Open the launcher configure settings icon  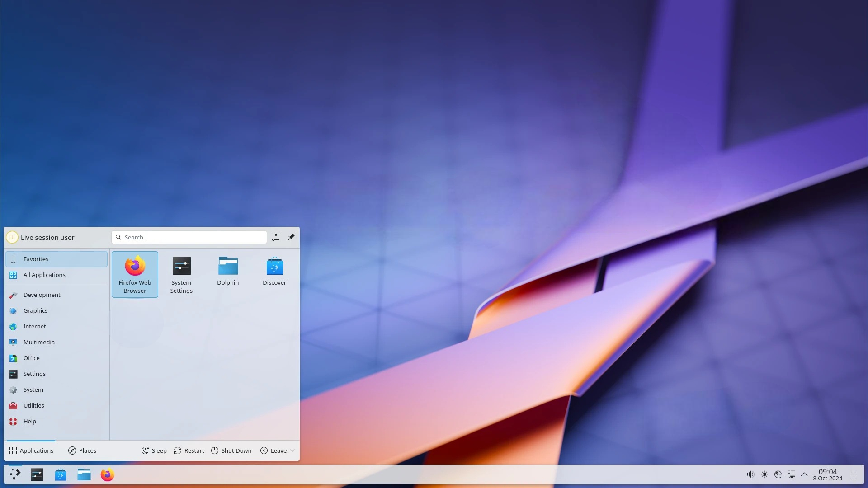click(276, 237)
